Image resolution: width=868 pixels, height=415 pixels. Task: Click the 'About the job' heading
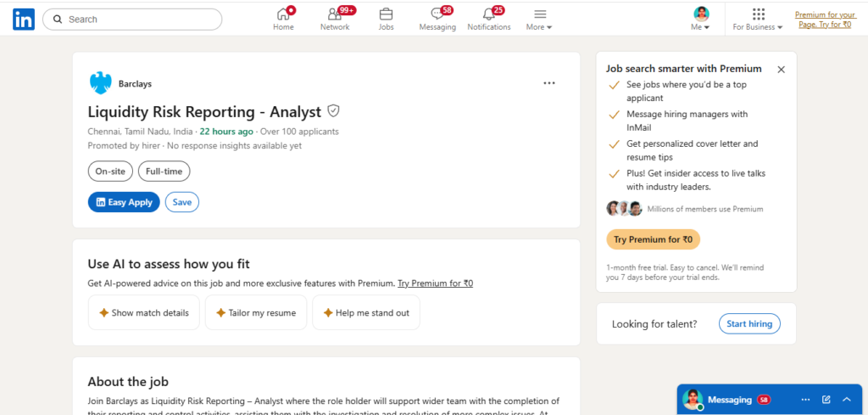click(128, 382)
